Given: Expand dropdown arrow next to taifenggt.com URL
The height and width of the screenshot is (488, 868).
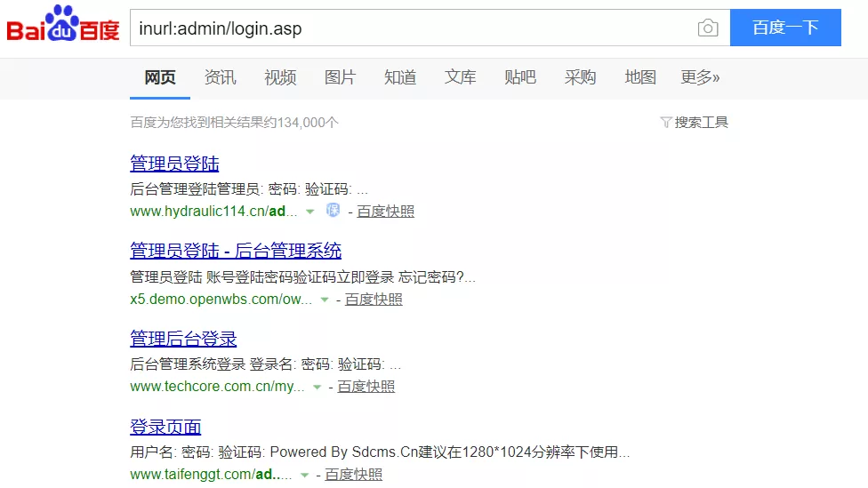Looking at the screenshot, I should [305, 475].
